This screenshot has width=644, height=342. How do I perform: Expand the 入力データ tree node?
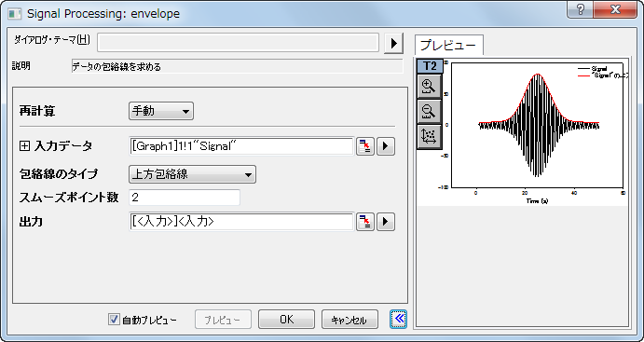(x=24, y=145)
